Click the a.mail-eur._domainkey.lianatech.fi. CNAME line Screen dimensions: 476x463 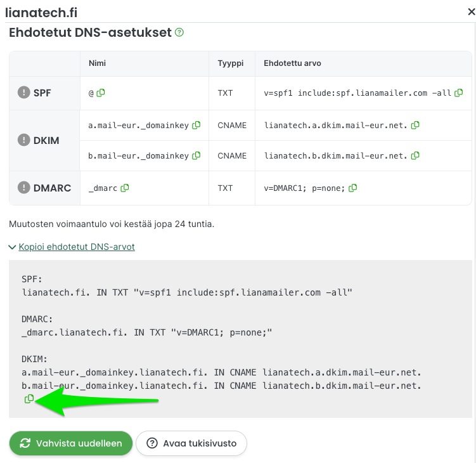tap(222, 372)
